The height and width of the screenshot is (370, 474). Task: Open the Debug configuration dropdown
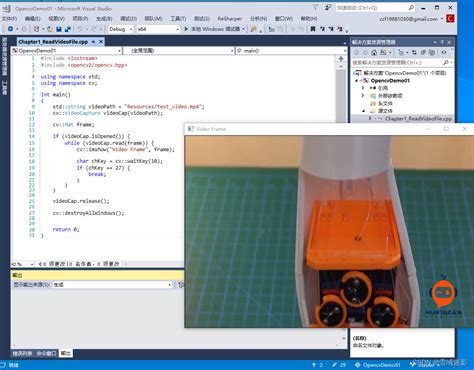pyautogui.click(x=121, y=29)
